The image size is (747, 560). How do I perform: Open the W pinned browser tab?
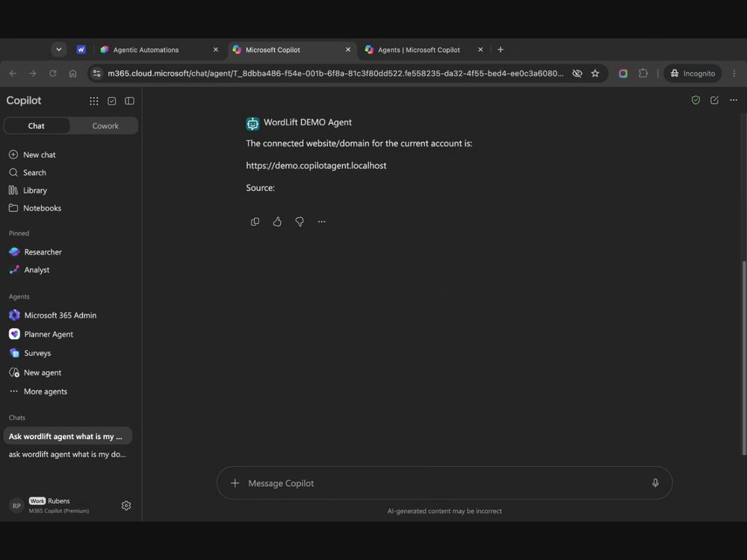(81, 49)
